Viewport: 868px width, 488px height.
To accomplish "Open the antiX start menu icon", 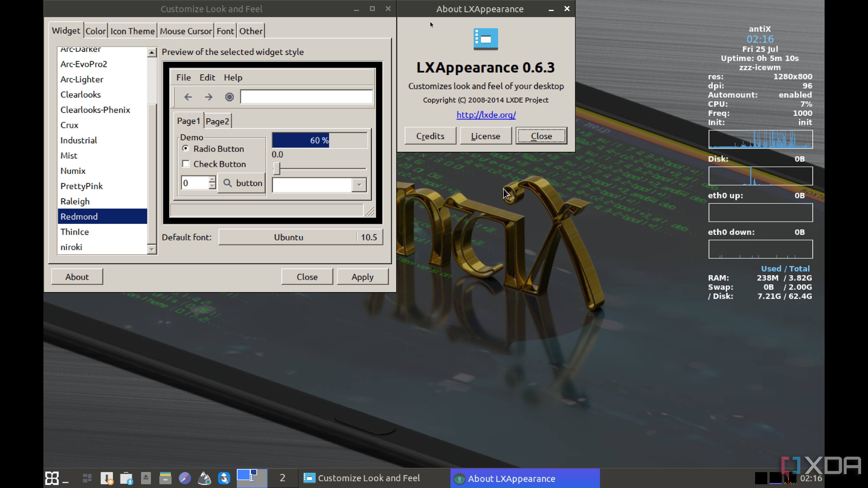I will click(52, 478).
